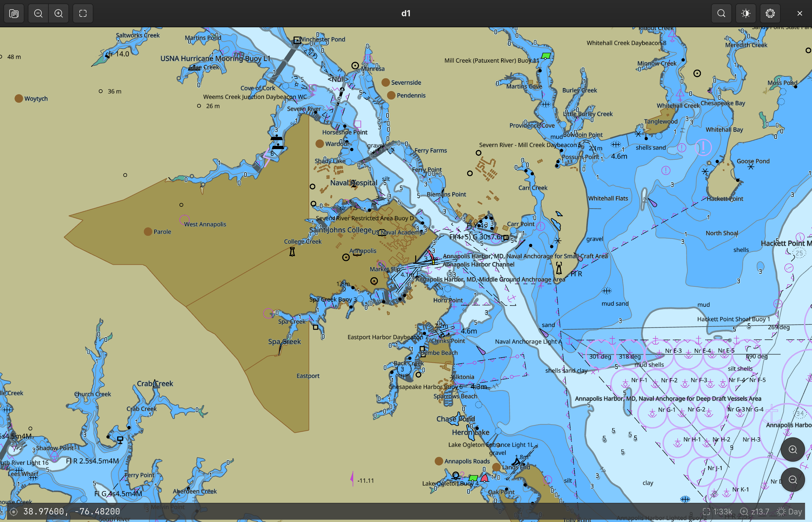This screenshot has width=812, height=522.
Task: Open the settings gear icon
Action: click(770, 14)
